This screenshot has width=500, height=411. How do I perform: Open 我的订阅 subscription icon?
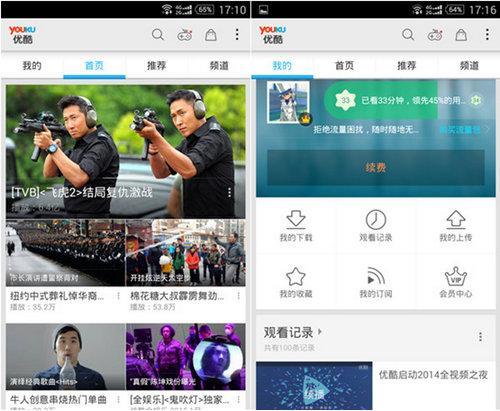(x=376, y=276)
